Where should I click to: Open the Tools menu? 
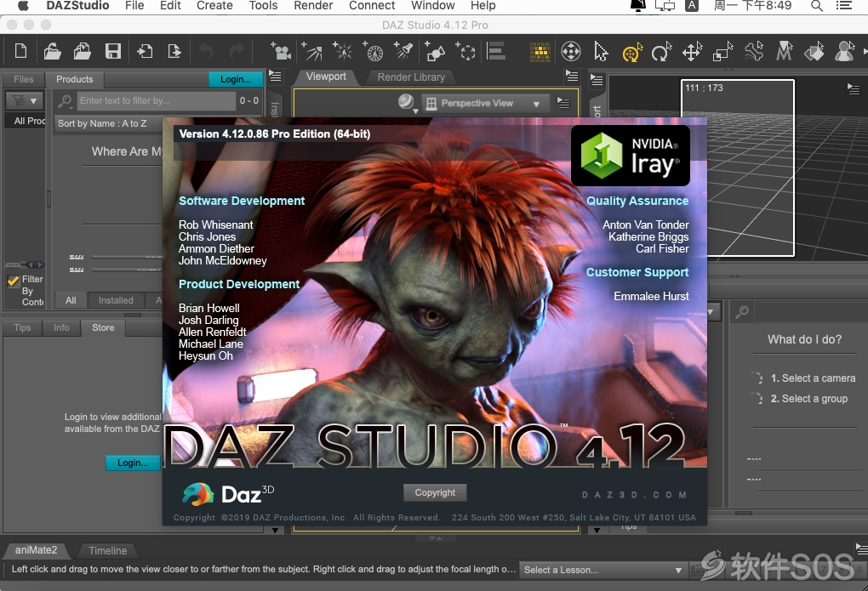(x=263, y=6)
